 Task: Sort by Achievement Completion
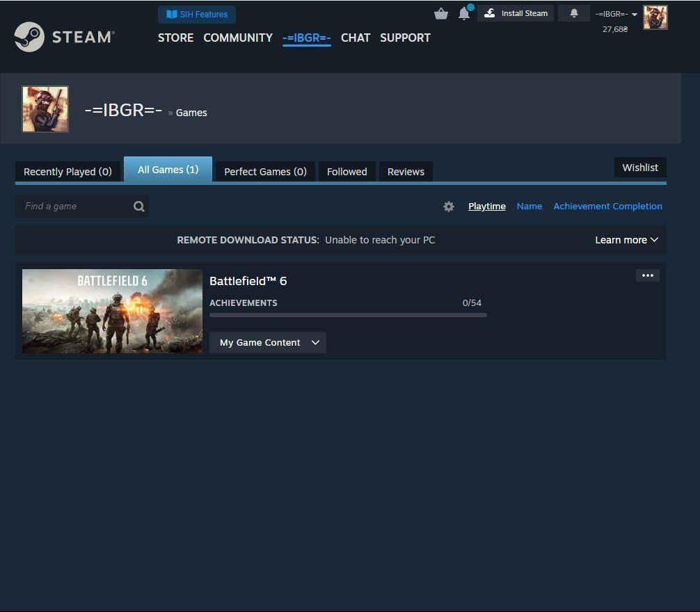point(607,207)
